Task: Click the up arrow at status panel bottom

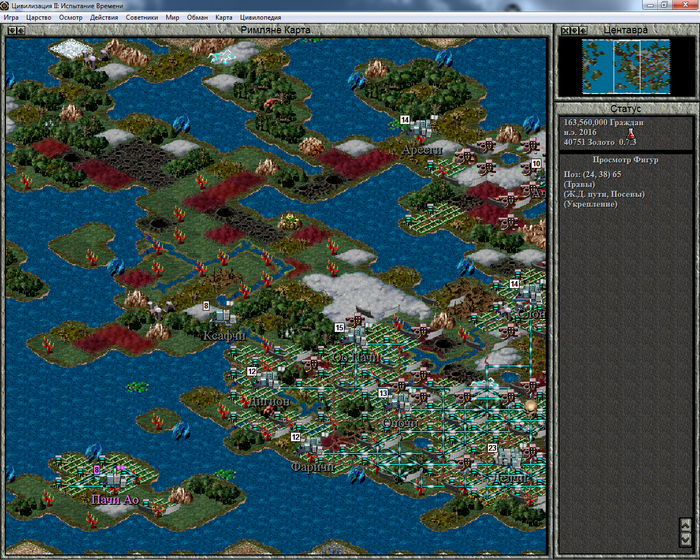Action: [x=685, y=523]
